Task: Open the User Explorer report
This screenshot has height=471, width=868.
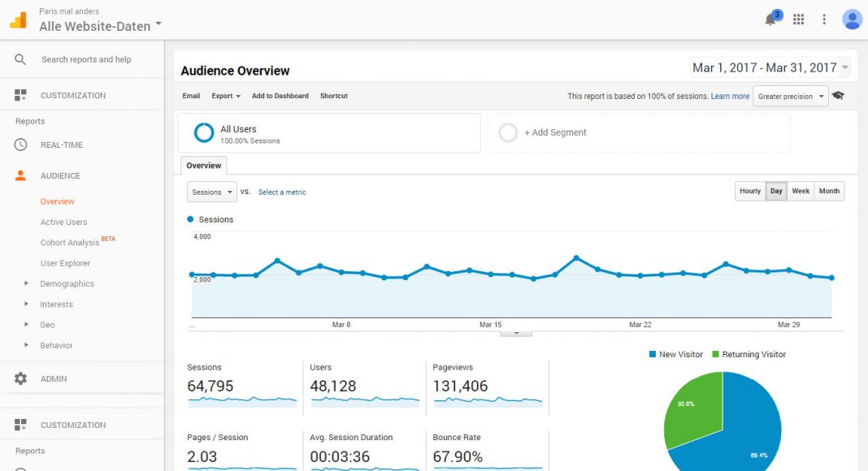Action: (65, 263)
